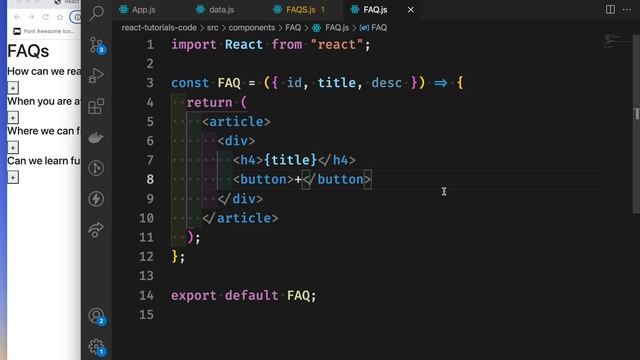
Task: Click src in the breadcrumb path
Action: [x=212, y=28]
